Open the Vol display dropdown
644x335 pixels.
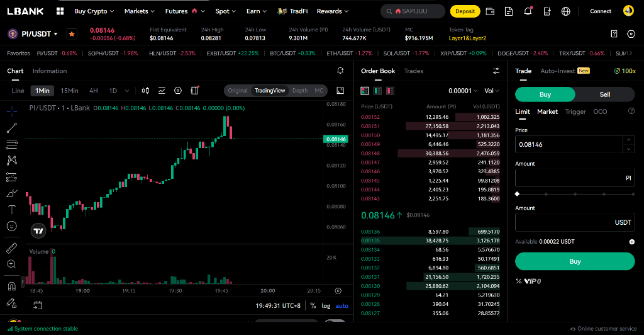pyautogui.click(x=492, y=91)
